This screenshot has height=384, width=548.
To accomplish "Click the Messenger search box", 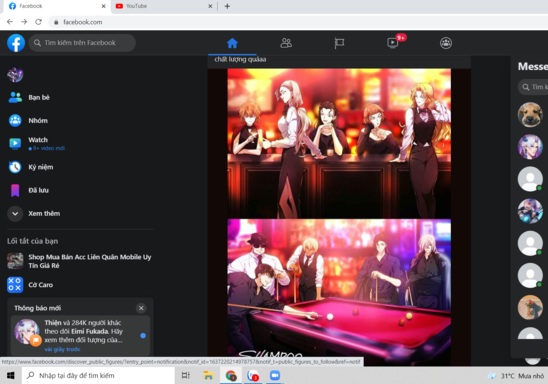I will pyautogui.click(x=533, y=87).
